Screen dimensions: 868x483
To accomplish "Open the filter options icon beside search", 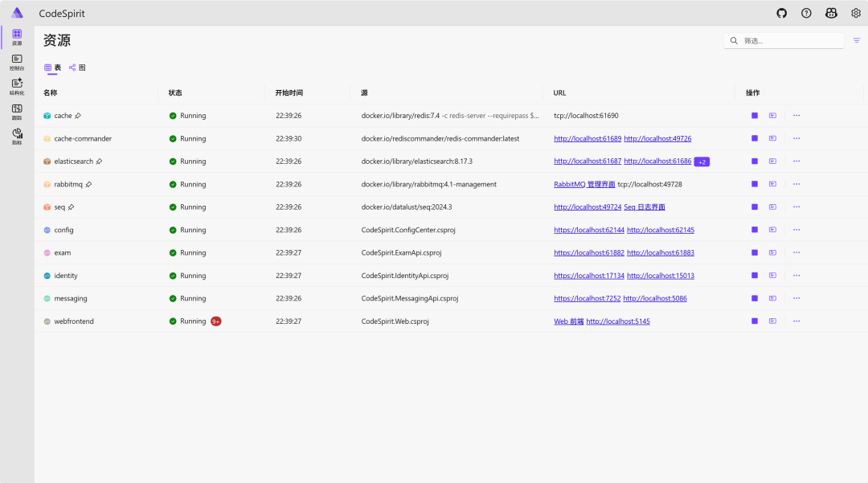I will [x=857, y=40].
